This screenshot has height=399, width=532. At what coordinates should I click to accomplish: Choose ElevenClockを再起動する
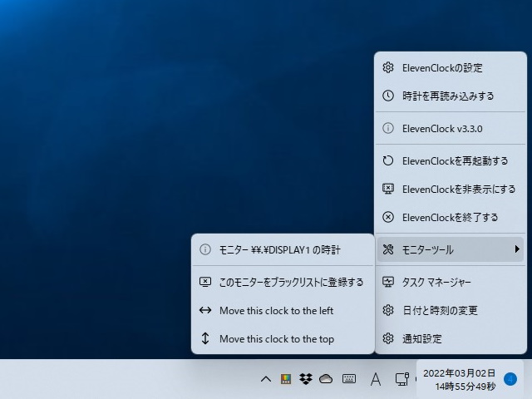(x=451, y=160)
